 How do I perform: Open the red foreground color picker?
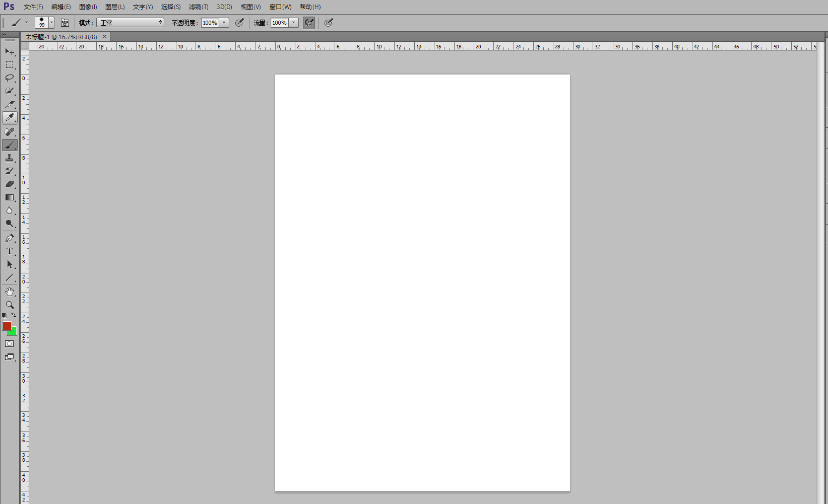pyautogui.click(x=7, y=326)
